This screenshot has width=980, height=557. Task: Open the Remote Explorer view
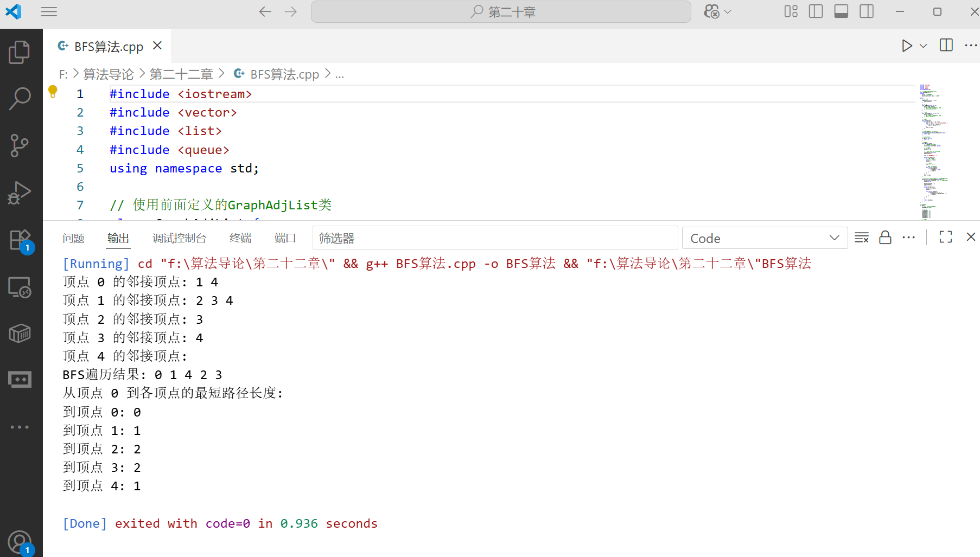[x=20, y=287]
